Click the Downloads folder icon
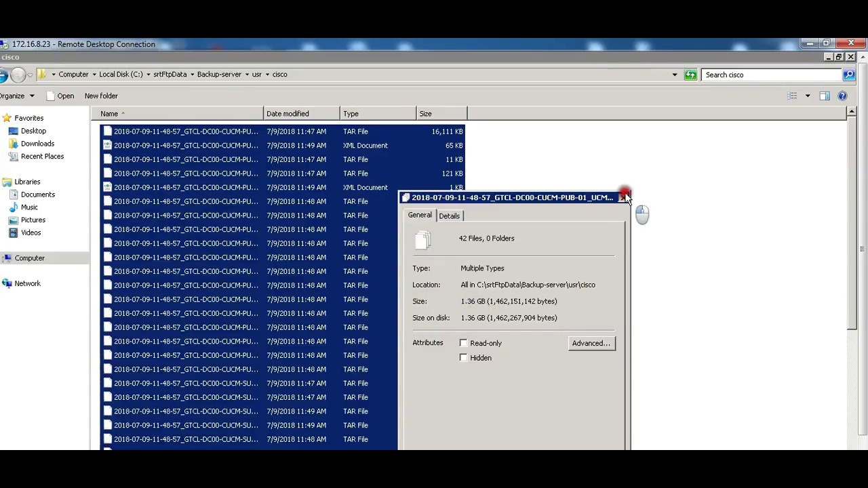The image size is (868, 488). click(13, 144)
